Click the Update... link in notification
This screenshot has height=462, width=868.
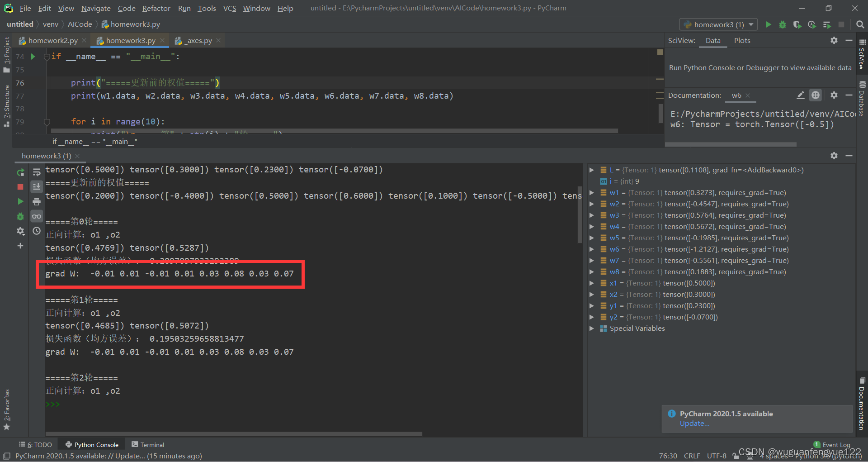pyautogui.click(x=694, y=424)
